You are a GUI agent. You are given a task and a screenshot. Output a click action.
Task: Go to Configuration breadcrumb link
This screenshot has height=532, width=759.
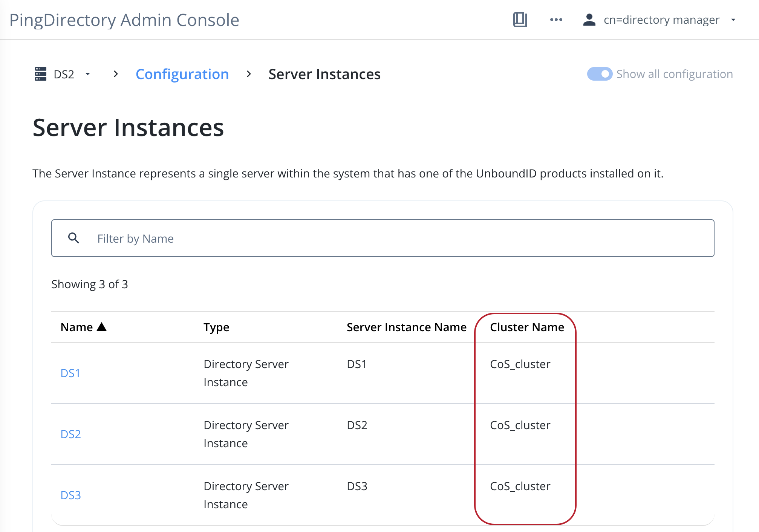tap(182, 74)
